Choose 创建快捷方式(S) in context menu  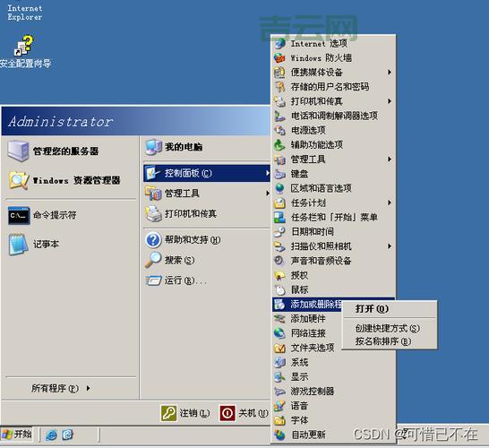pos(390,328)
